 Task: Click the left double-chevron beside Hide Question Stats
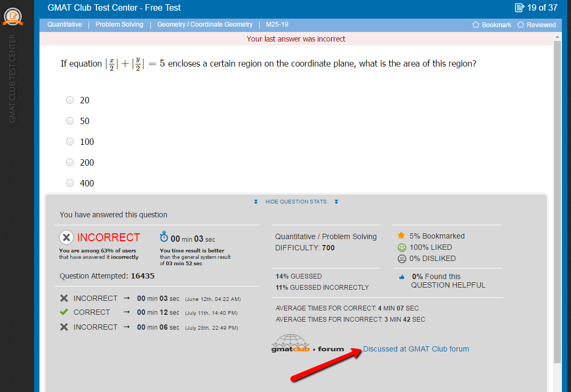(256, 202)
